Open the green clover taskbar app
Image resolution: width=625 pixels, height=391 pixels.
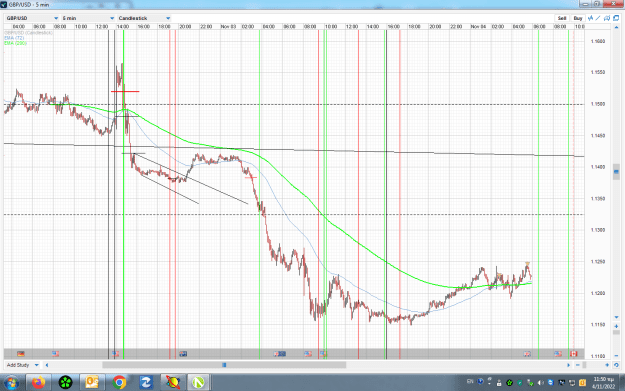(x=65, y=383)
